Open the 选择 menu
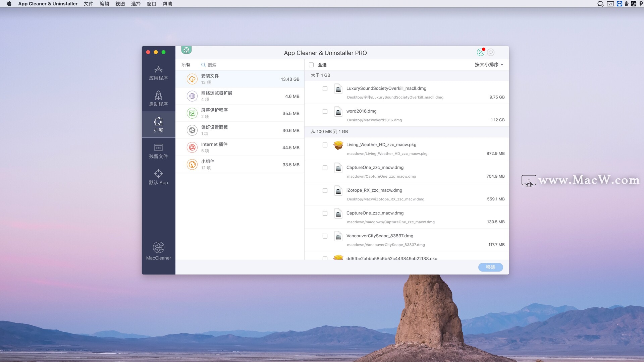644x362 pixels. pyautogui.click(x=136, y=4)
